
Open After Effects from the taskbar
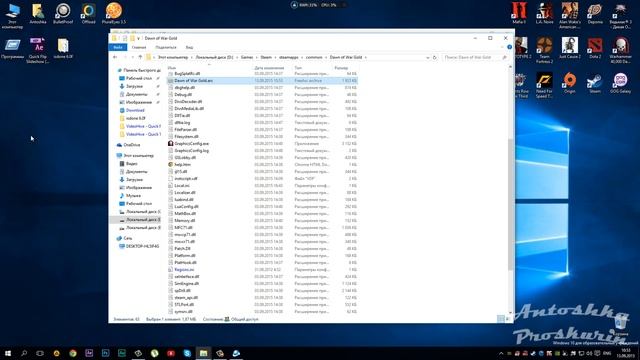point(89,353)
